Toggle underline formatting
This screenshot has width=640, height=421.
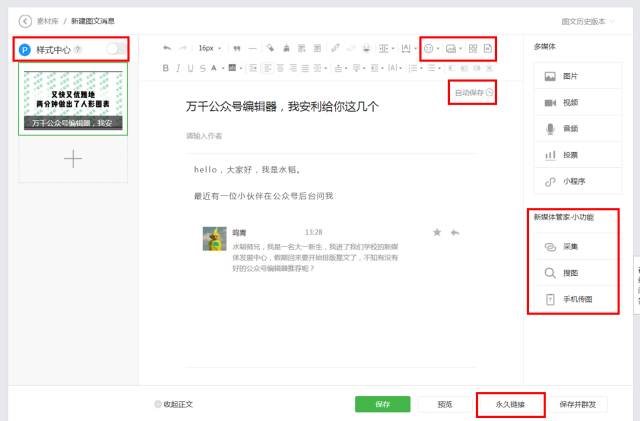190,68
